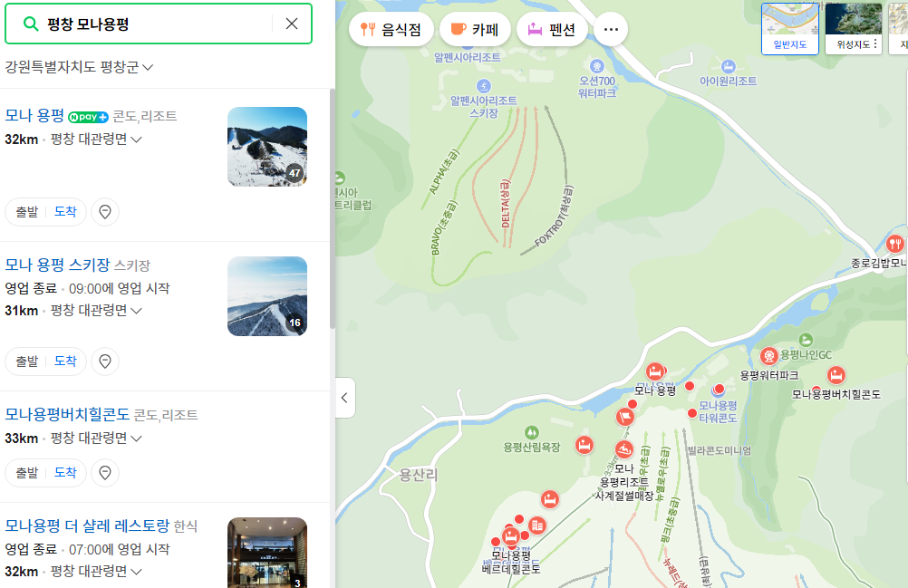The height and width of the screenshot is (588, 908).
Task: Click the 오션700 워터파크 map icon
Action: pyautogui.click(x=597, y=66)
